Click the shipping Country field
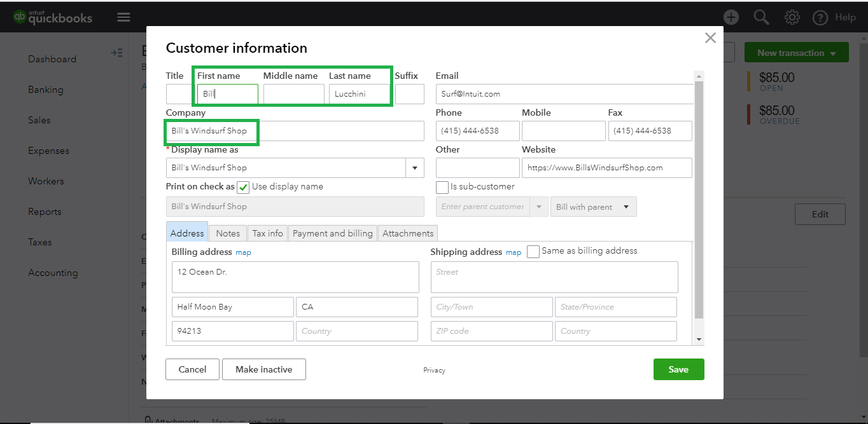The height and width of the screenshot is (424, 868). pyautogui.click(x=616, y=331)
